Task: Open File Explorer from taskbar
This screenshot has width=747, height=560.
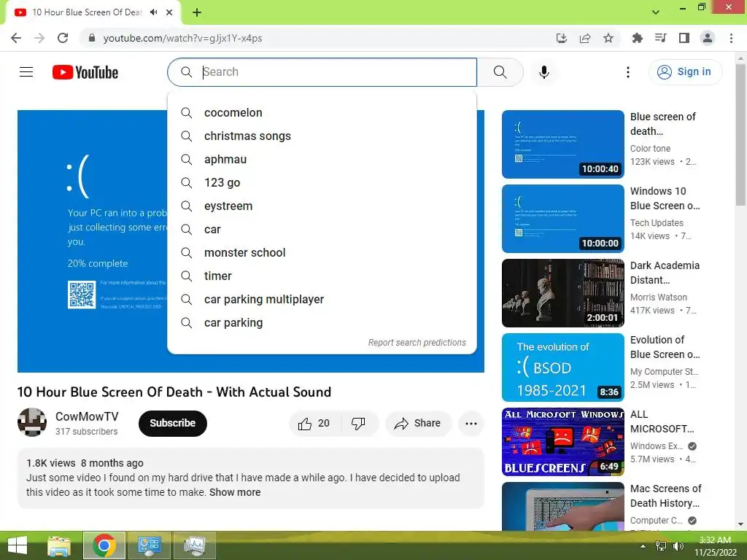Action: point(59,545)
